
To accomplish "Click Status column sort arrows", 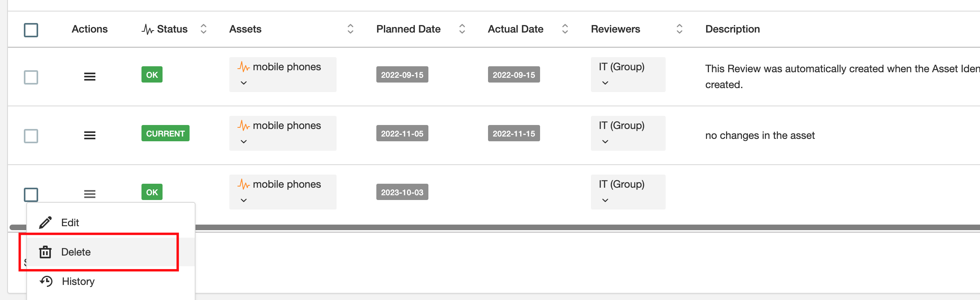I will coord(203,29).
